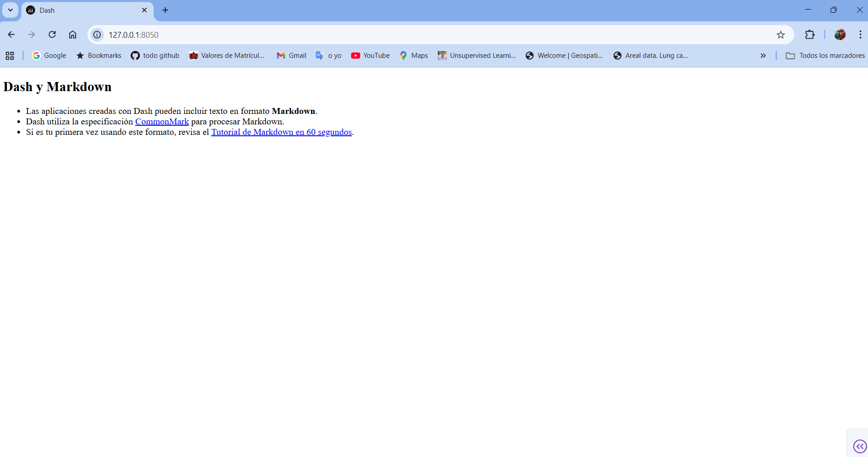Image resolution: width=868 pixels, height=457 pixels.
Task: Open the Maps bookmark
Action: click(414, 56)
